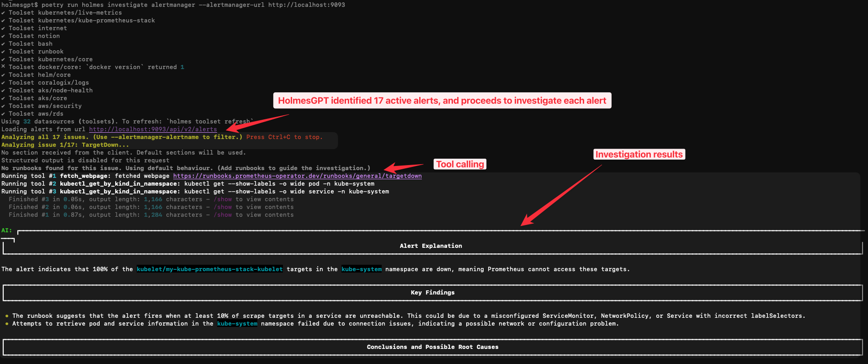Click the checkmark beside Toolset coralogix/logs
This screenshot has height=364, width=868.
click(x=3, y=83)
